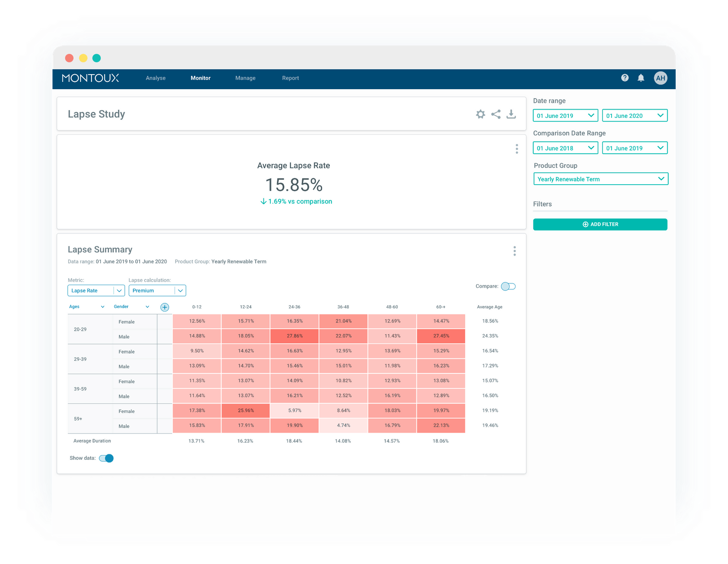728x564 pixels.
Task: Open the 01 June 2020 end date dropdown
Action: click(x=634, y=116)
